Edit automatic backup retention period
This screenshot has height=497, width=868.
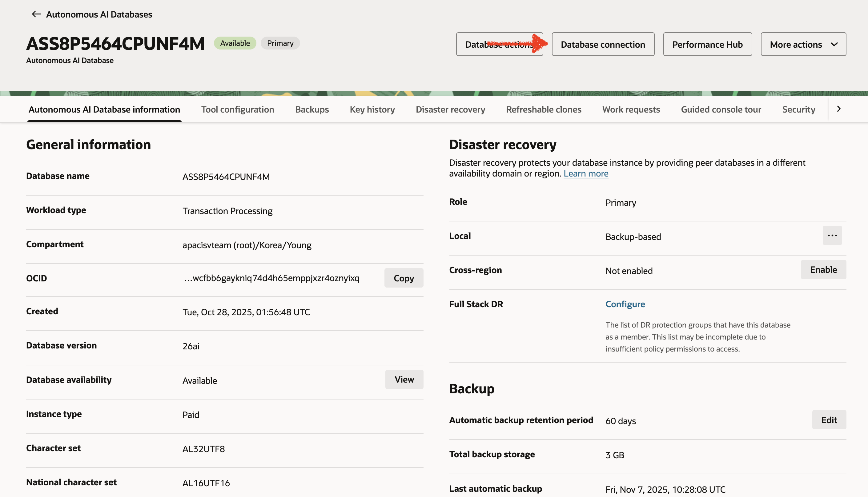click(829, 420)
